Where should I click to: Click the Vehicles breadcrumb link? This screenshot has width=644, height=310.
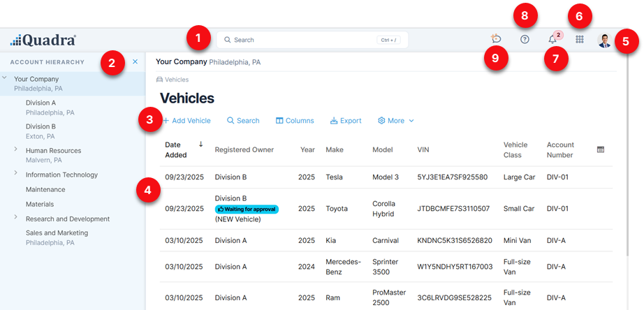[x=176, y=80]
